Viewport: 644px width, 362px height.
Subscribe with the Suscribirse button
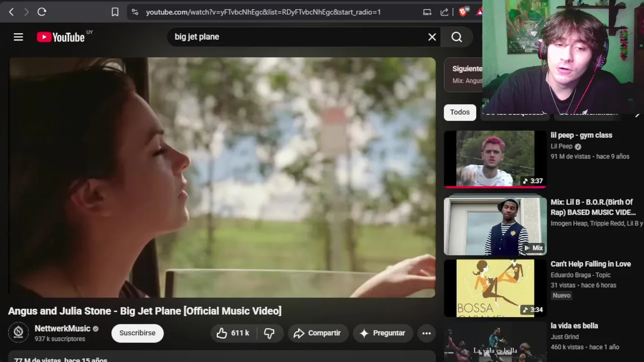tap(137, 333)
